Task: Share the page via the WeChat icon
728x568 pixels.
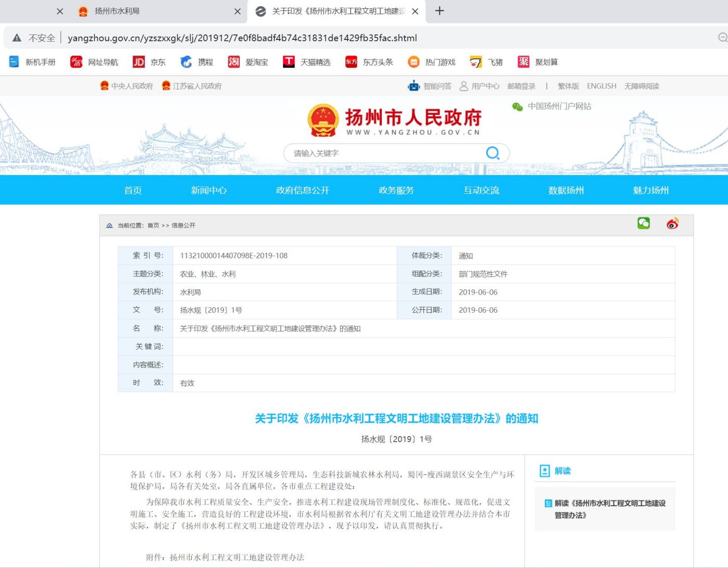Action: [x=643, y=223]
